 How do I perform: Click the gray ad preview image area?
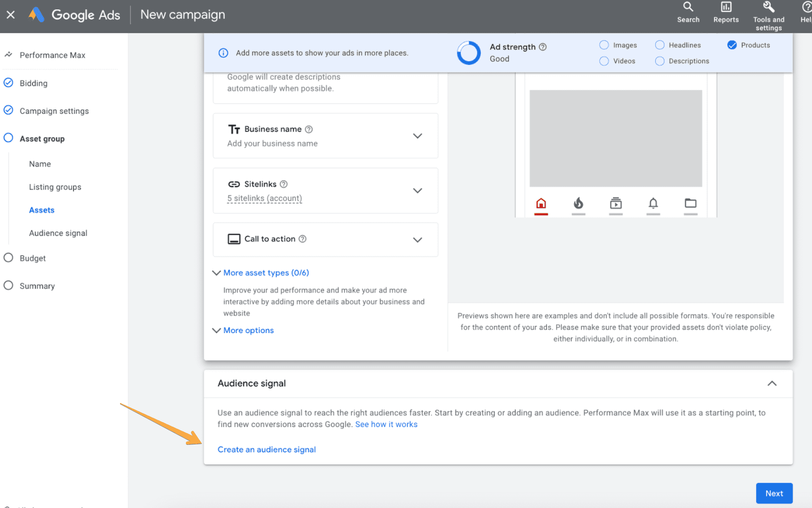coord(616,138)
